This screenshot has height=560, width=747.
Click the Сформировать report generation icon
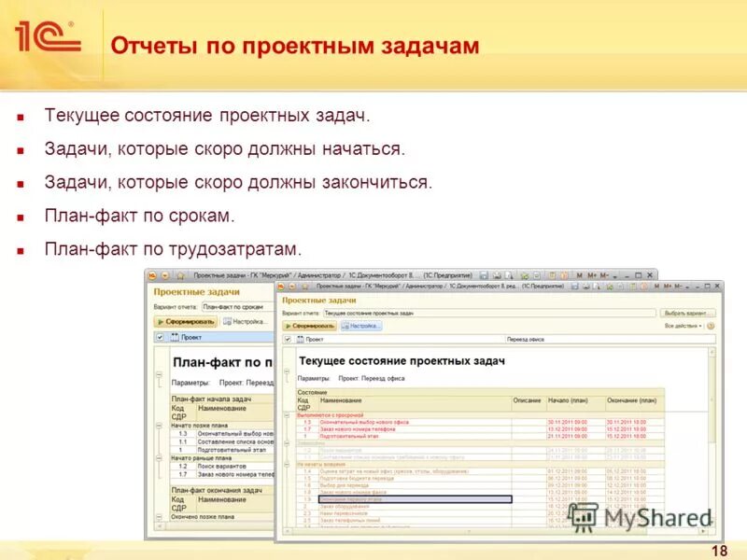pos(289,325)
